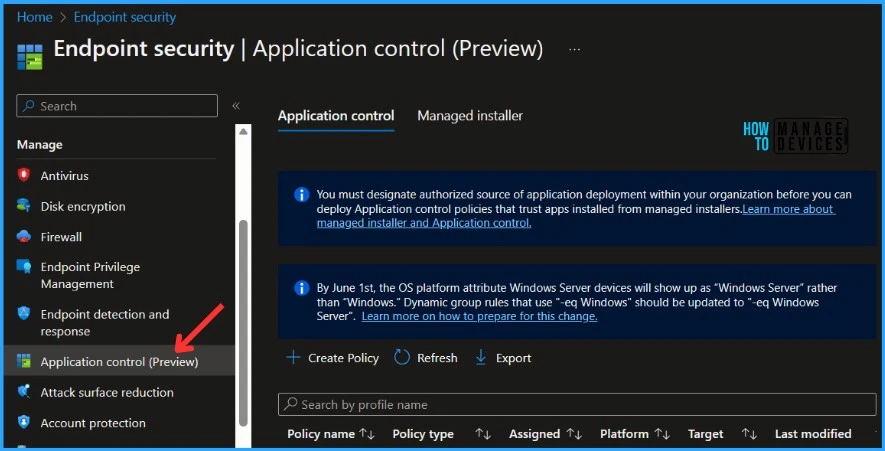Click the Endpoint security header icon
The height and width of the screenshot is (451, 885).
click(x=30, y=57)
